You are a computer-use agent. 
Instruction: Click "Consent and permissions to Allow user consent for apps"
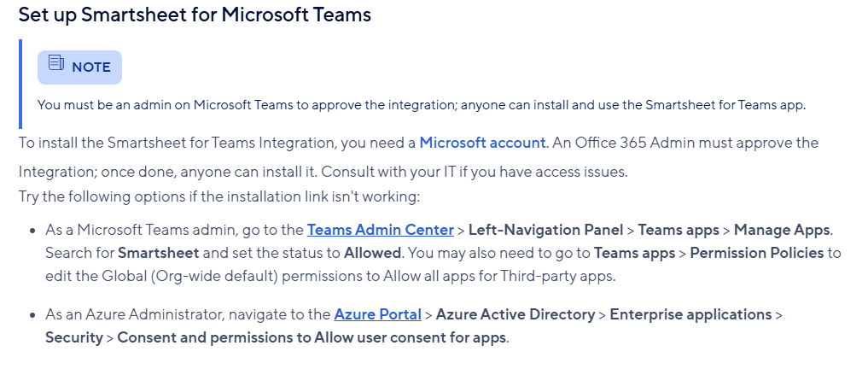tap(312, 338)
